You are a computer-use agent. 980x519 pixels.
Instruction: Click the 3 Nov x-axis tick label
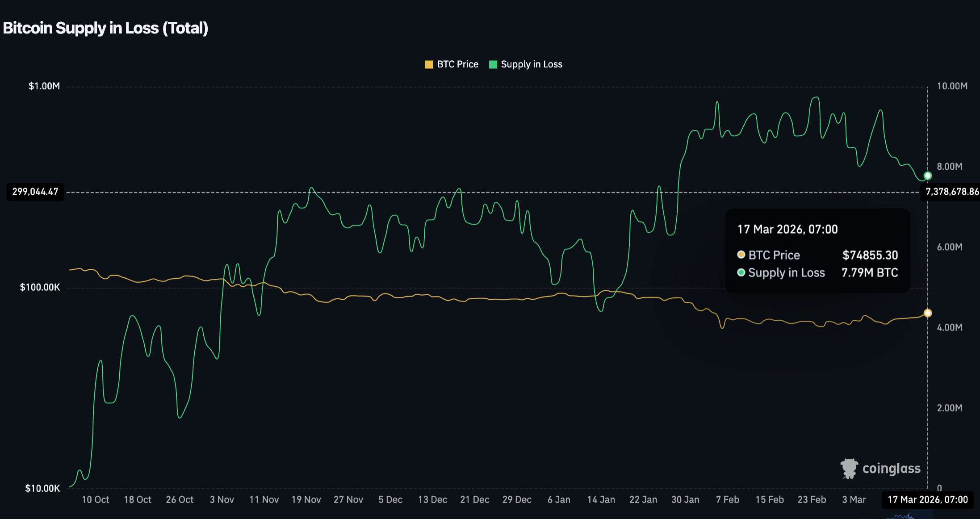[222, 500]
